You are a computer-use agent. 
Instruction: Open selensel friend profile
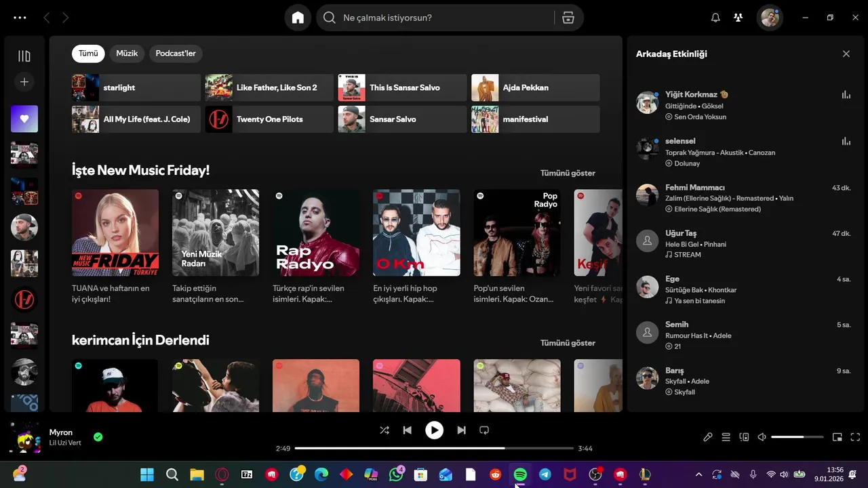tap(680, 141)
